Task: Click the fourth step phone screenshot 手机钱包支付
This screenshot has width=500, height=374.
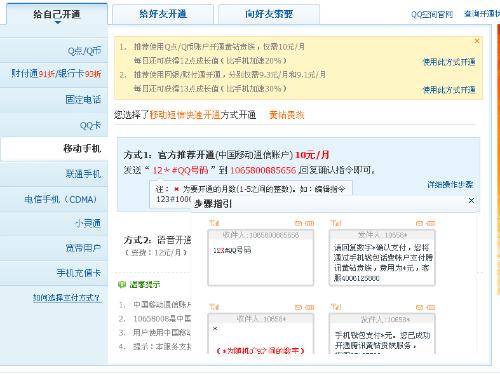Action: pyautogui.click(x=382, y=333)
